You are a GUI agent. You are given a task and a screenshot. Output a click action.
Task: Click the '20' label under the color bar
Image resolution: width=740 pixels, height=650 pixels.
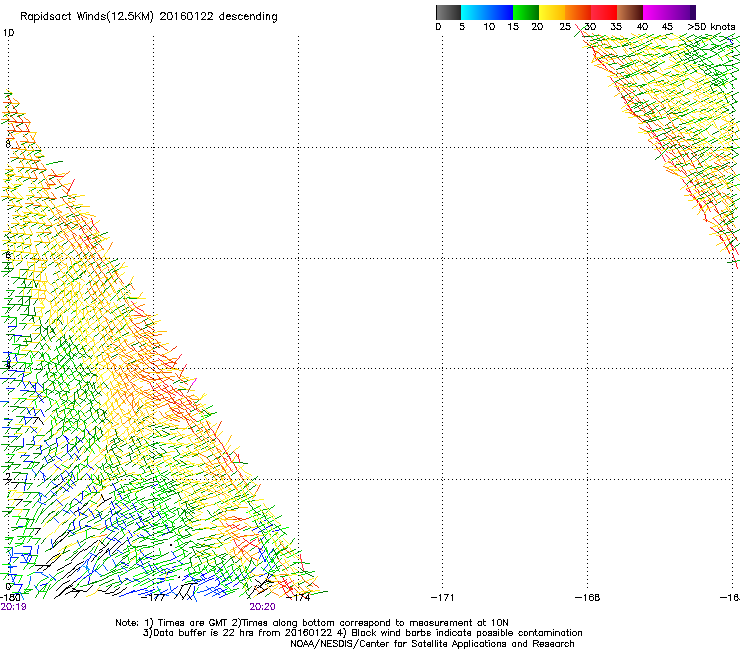click(537, 27)
